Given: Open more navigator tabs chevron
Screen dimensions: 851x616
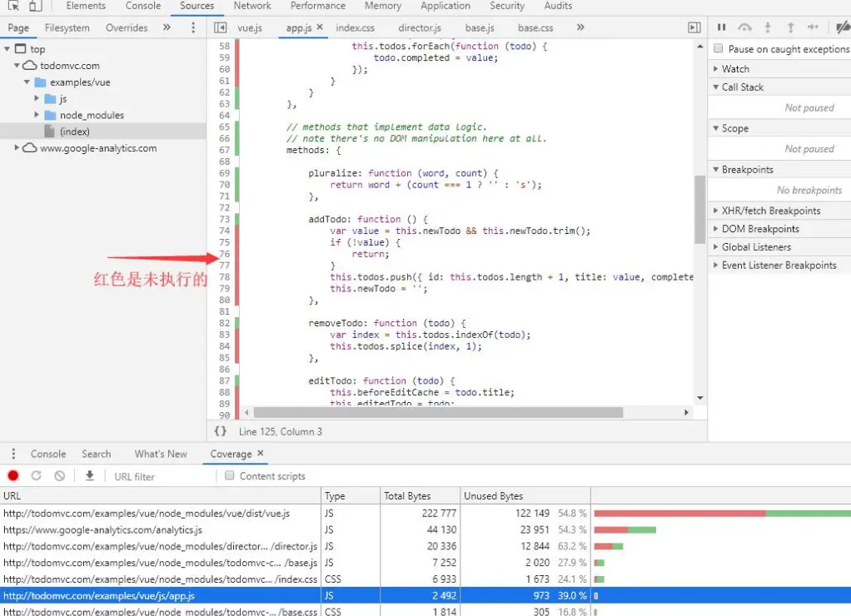Looking at the screenshot, I should coord(167,27).
